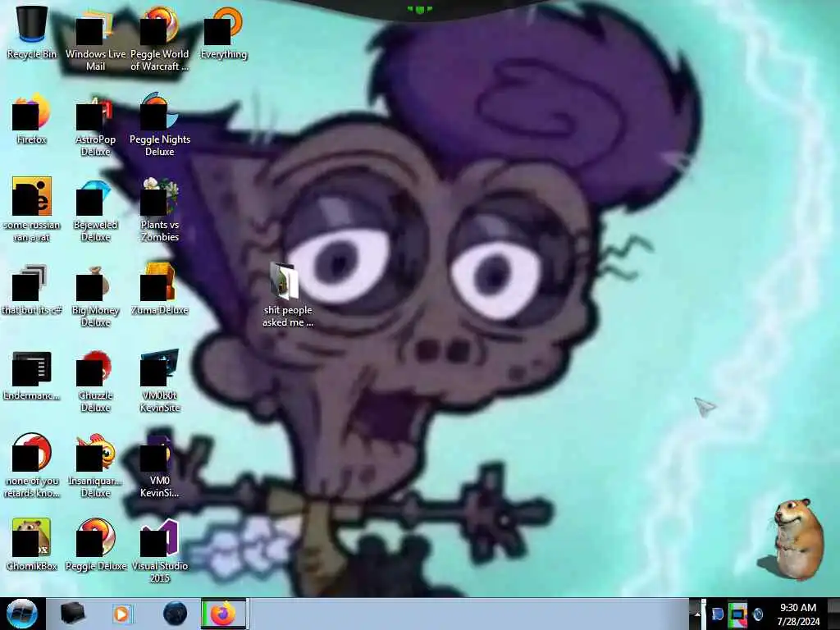Click the Show Desktop button

833,614
